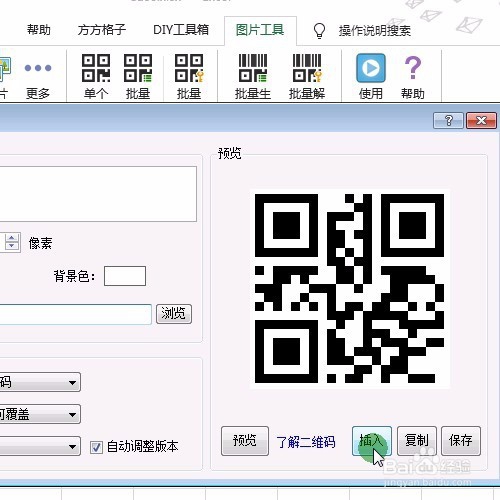Open the 了解二维码 link
Viewport: 500px width, 500px height.
[306, 442]
